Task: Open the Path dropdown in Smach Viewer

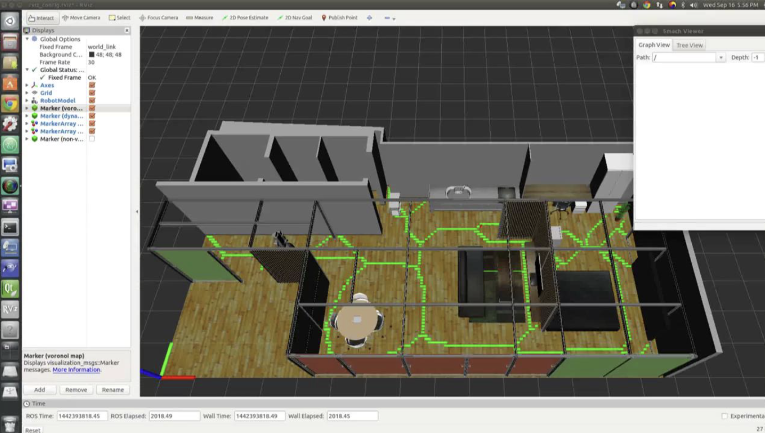Action: tap(721, 58)
